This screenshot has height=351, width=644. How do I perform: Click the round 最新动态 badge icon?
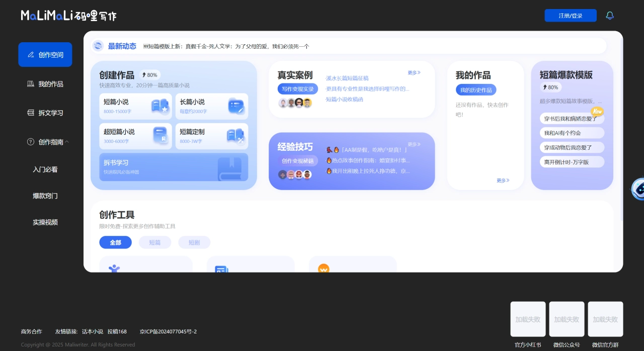[98, 46]
